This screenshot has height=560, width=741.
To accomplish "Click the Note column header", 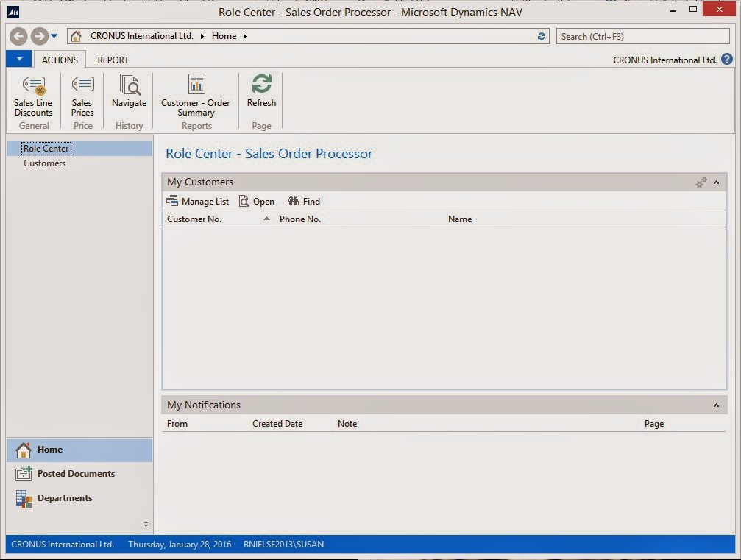I will pos(347,423).
